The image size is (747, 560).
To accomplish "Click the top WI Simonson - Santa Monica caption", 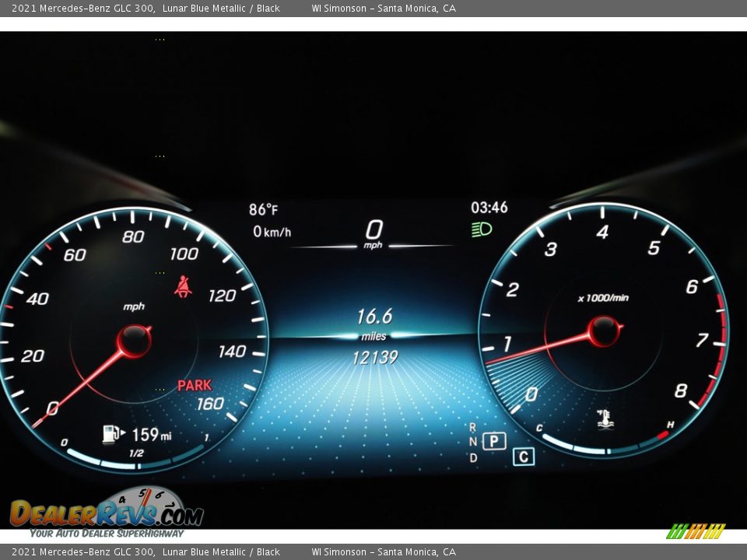I will coord(384,8).
